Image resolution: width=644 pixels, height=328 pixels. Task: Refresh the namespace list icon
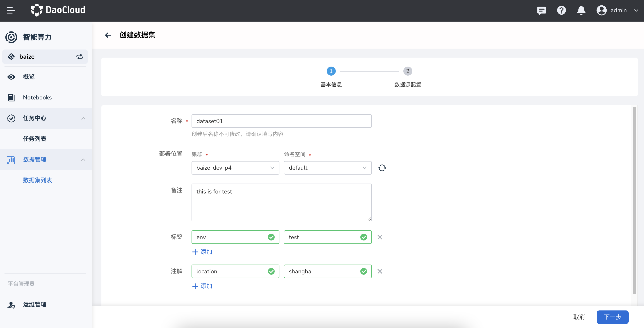[382, 168]
